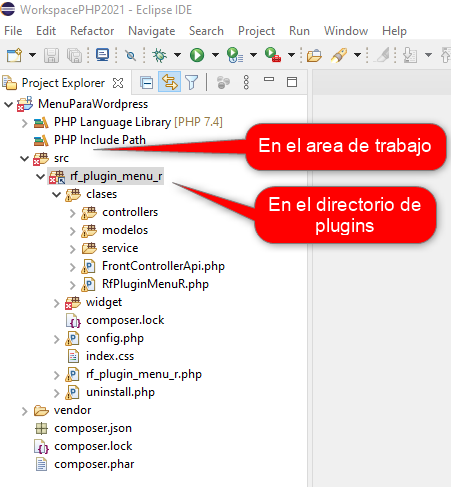The image size is (451, 487).
Task: Toggle Link with Editor button
Action: pyautogui.click(x=170, y=82)
